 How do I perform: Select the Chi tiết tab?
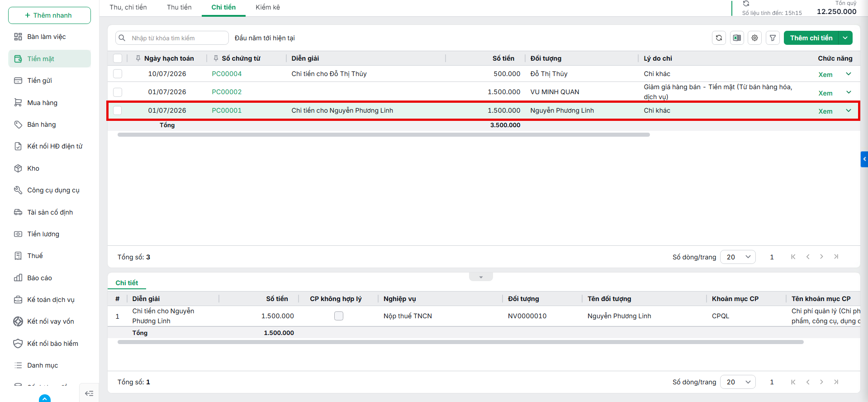tap(127, 283)
